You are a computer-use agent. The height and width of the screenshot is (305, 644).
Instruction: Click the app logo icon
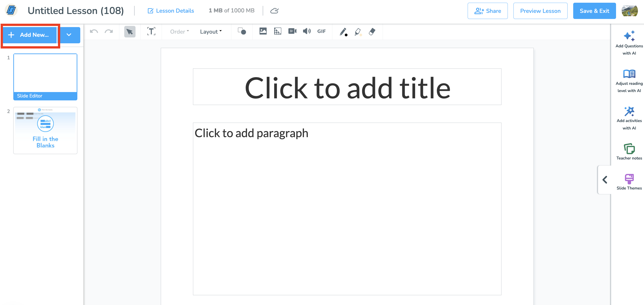click(11, 11)
